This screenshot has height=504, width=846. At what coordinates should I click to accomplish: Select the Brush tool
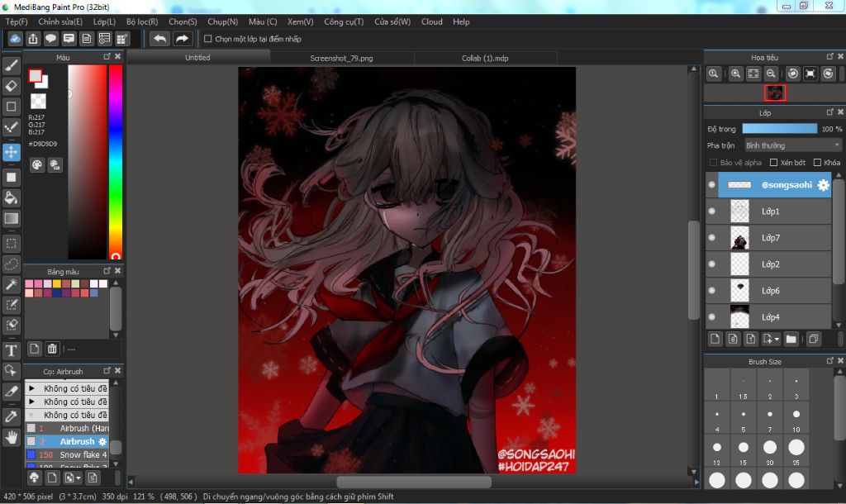pyautogui.click(x=12, y=65)
